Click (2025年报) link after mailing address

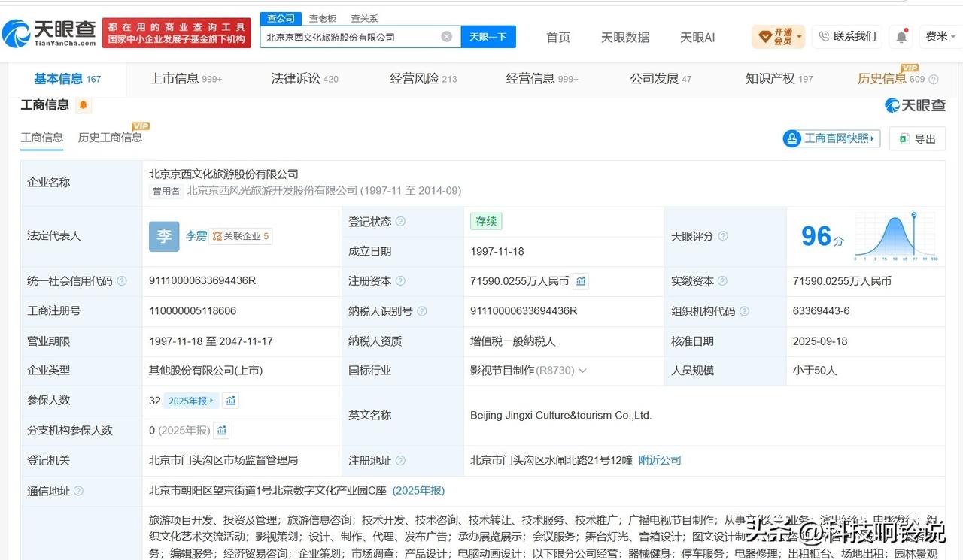418,490
